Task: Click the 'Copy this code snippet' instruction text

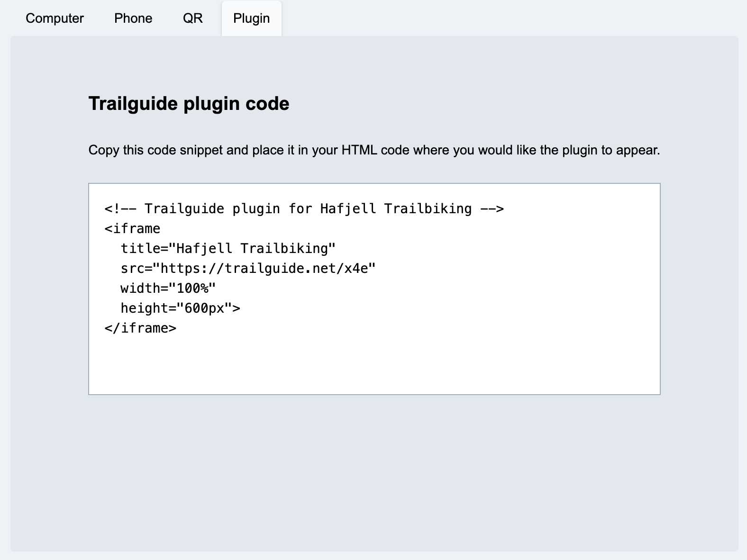Action: click(x=374, y=150)
